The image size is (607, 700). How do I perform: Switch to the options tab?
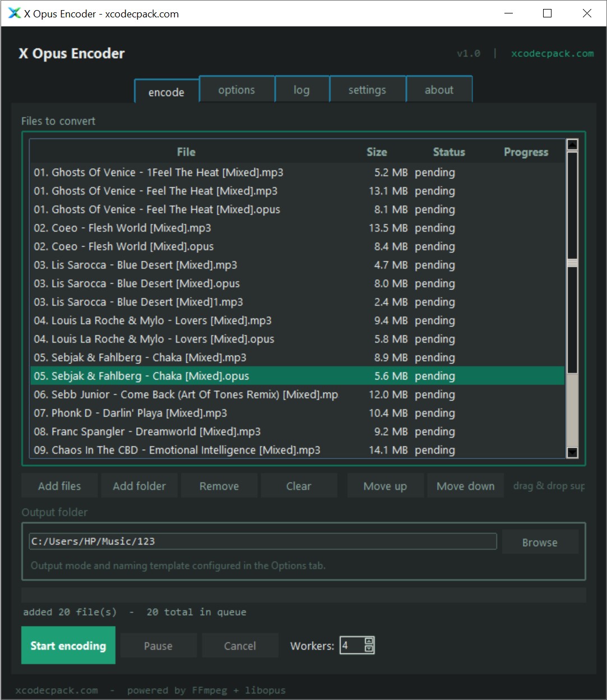coord(236,89)
